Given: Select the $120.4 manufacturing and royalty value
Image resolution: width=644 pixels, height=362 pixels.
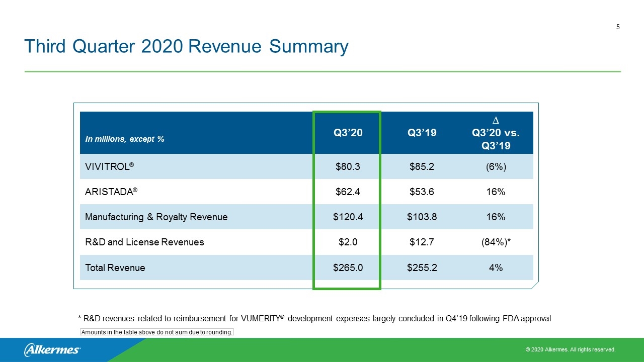Looking at the screenshot, I should click(x=348, y=217).
